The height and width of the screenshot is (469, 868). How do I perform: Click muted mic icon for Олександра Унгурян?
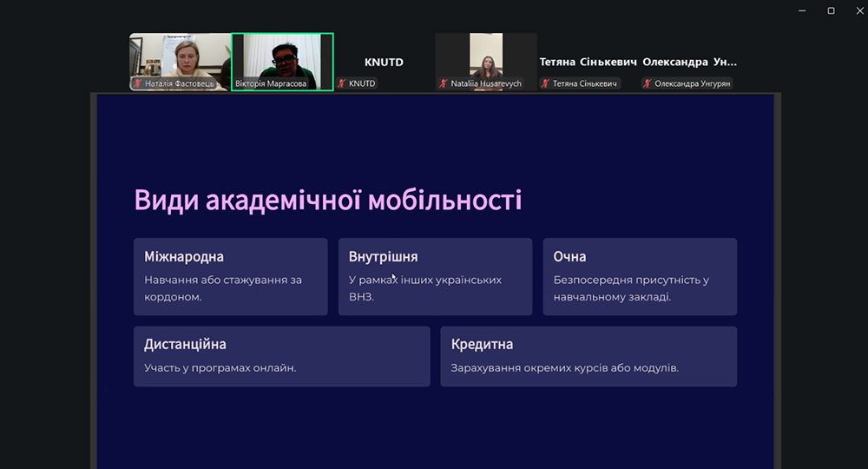point(647,84)
